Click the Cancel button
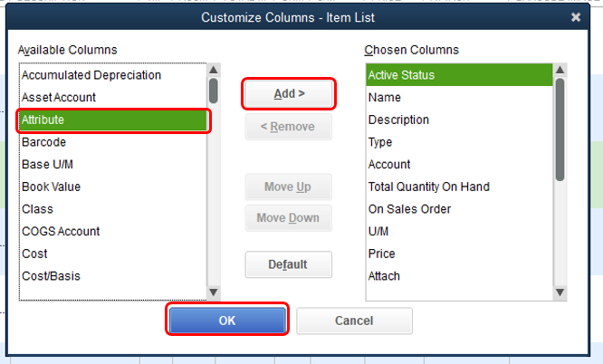Image resolution: width=603 pixels, height=364 pixels. click(x=354, y=321)
